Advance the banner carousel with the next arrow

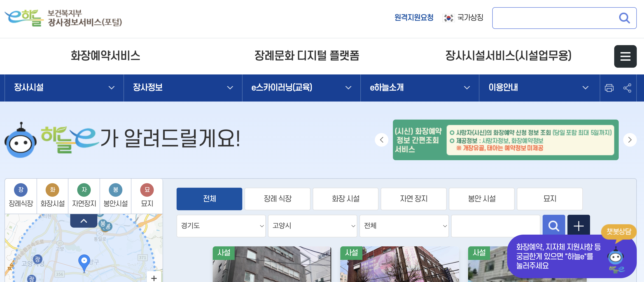tap(630, 140)
